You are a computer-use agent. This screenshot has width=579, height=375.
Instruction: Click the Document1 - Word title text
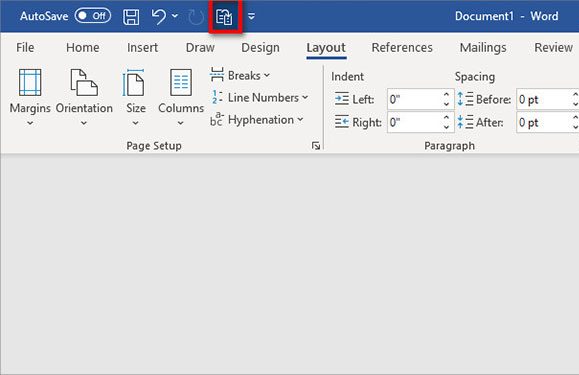[x=506, y=16]
